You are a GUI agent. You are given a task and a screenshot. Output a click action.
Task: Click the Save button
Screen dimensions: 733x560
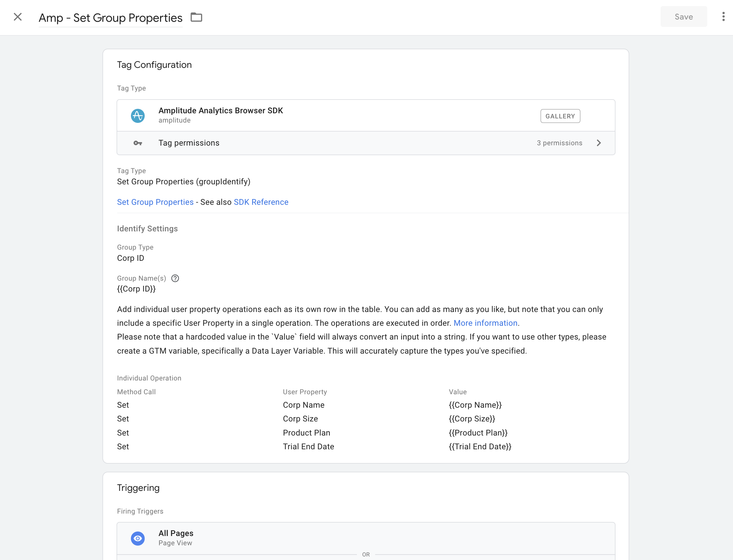coord(683,17)
